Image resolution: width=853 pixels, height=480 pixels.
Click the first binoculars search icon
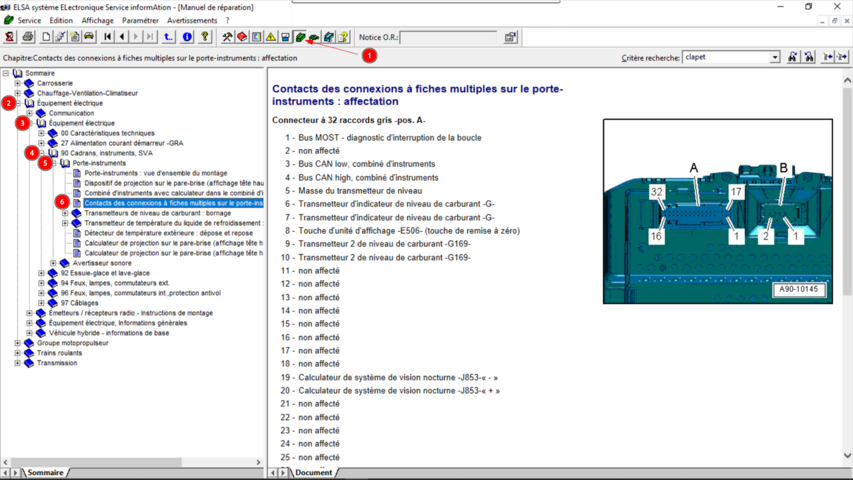pos(793,57)
